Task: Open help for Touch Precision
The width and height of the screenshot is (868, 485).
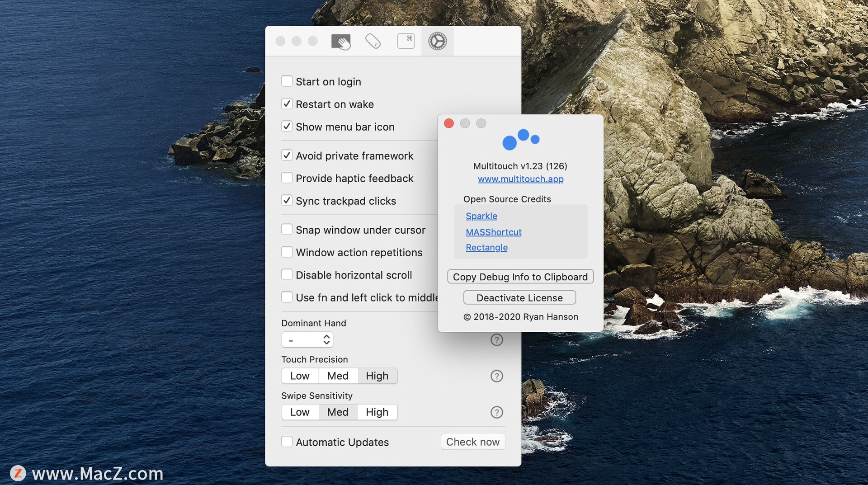Action: pyautogui.click(x=496, y=376)
